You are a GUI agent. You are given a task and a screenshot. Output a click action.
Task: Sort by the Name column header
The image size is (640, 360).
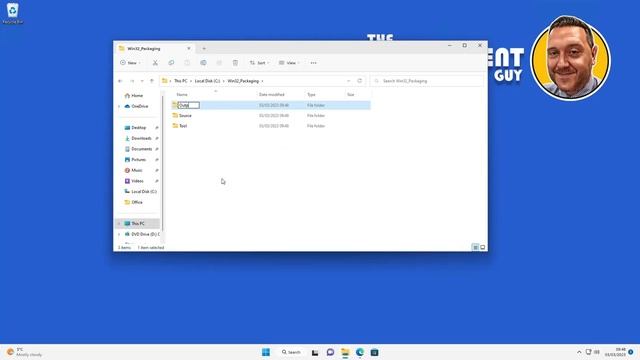click(182, 94)
